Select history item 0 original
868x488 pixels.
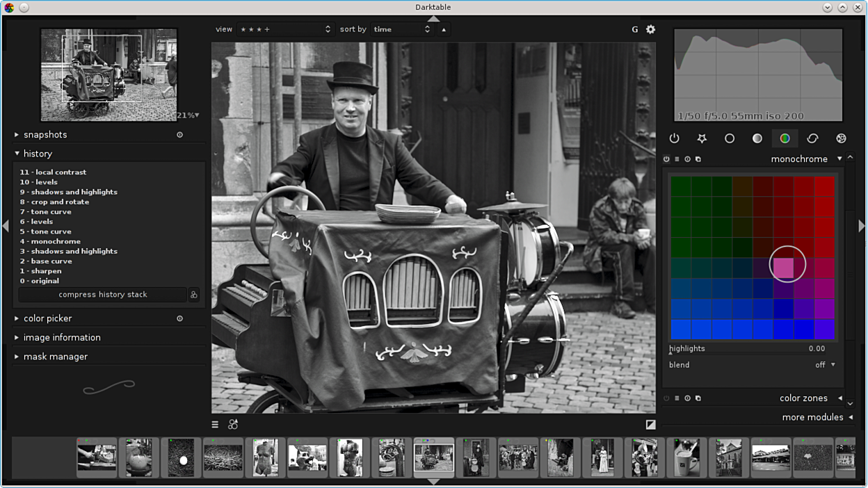pyautogui.click(x=39, y=281)
